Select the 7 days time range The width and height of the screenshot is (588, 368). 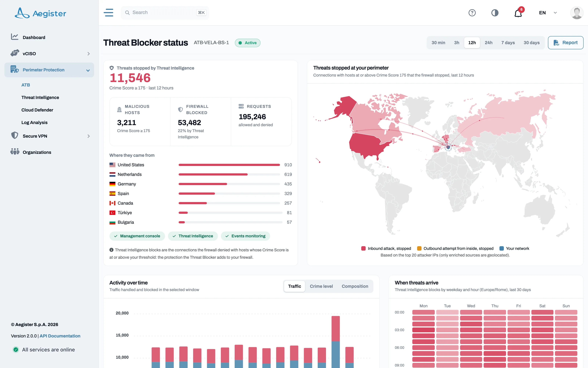point(508,43)
